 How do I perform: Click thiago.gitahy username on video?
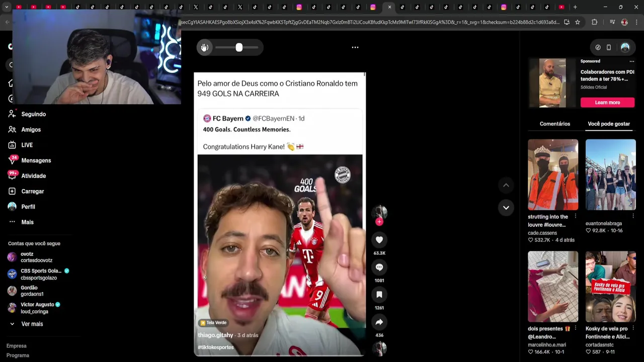coord(215,335)
